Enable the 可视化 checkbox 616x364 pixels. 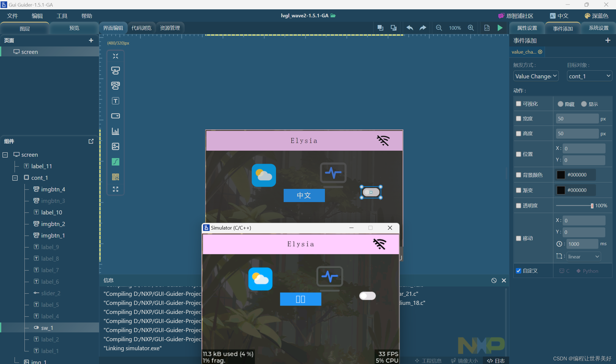click(519, 104)
